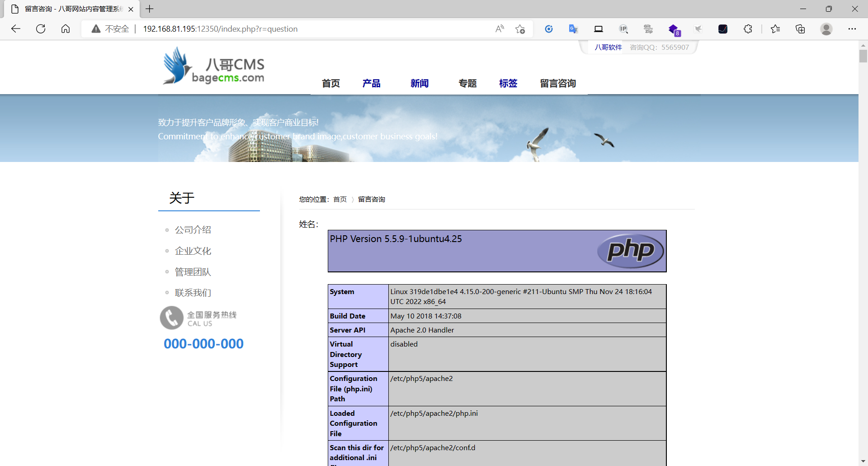
Task: Open the extension with badge 8
Action: (674, 30)
